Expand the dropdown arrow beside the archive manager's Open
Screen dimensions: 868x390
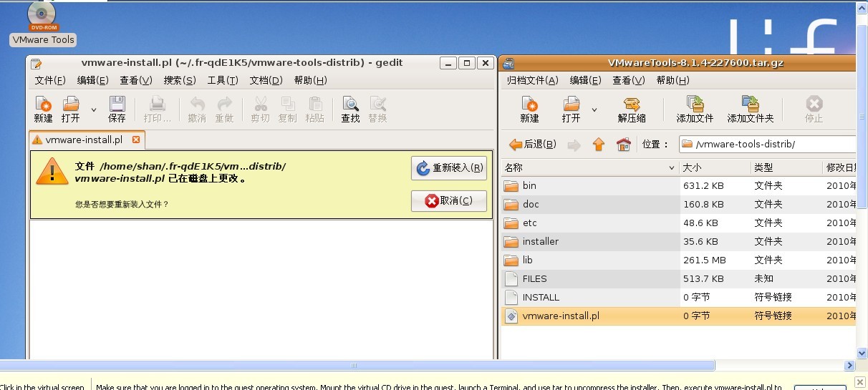tap(594, 109)
